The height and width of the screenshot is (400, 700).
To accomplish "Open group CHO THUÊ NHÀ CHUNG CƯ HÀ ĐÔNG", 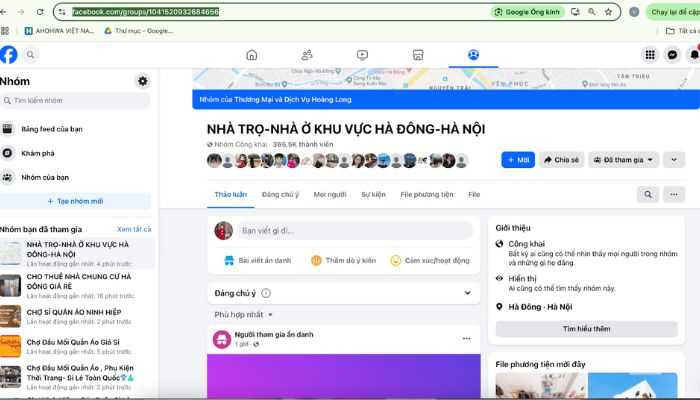I will 77,286.
